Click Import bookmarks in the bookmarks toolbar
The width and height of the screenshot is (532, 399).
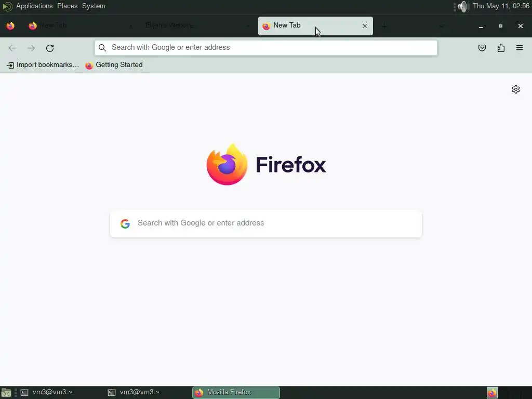(x=43, y=65)
